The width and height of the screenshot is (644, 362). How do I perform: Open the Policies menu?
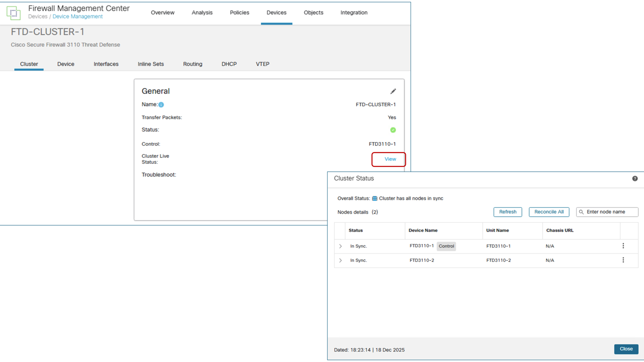click(x=239, y=12)
